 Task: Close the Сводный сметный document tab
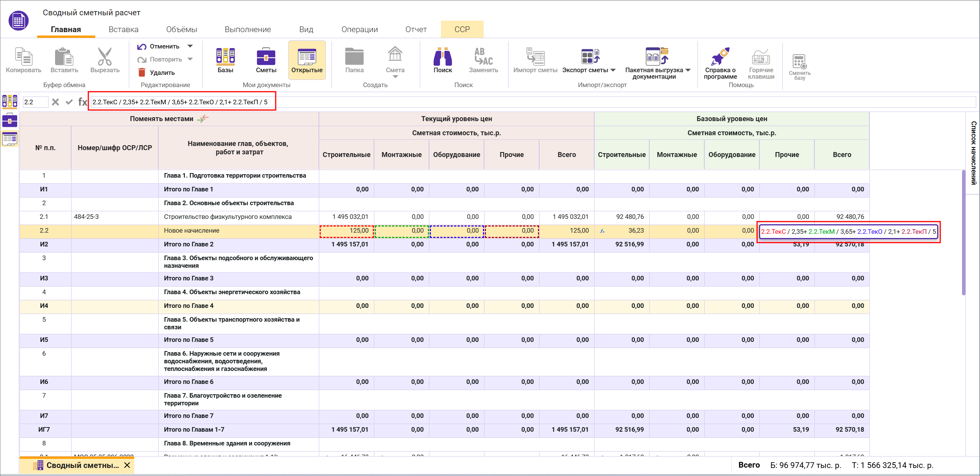pyautogui.click(x=127, y=465)
